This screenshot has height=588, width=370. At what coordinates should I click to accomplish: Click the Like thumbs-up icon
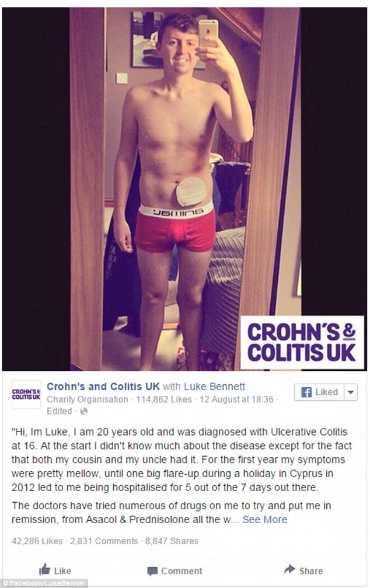pos(44,569)
